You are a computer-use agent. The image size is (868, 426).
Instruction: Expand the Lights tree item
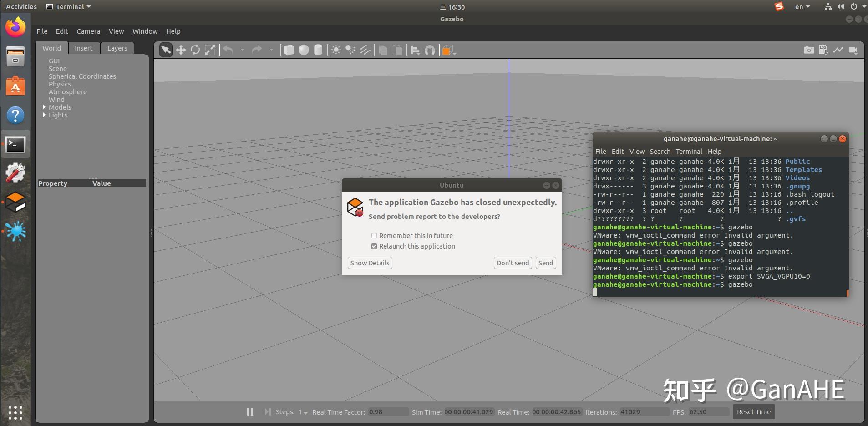coord(44,115)
